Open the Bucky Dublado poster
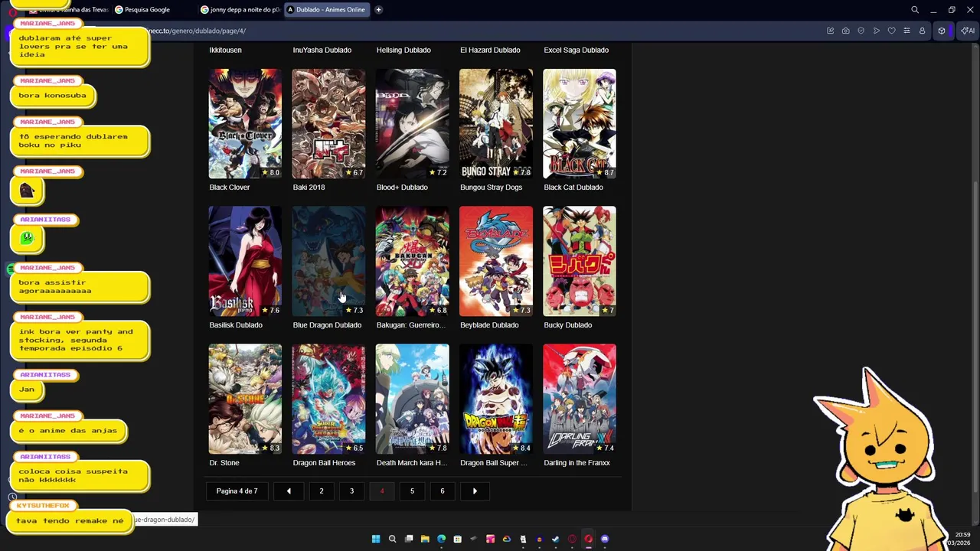980x551 pixels. [x=580, y=261]
